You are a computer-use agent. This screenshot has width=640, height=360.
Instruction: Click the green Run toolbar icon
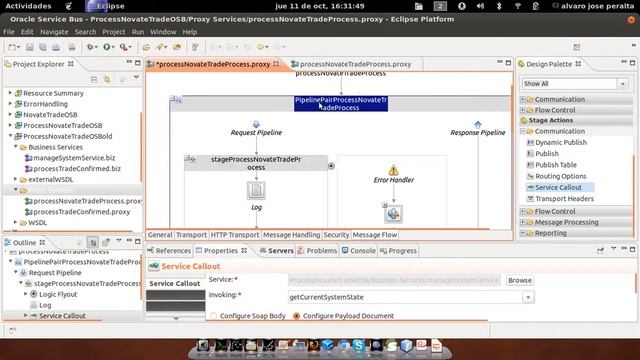click(x=107, y=47)
